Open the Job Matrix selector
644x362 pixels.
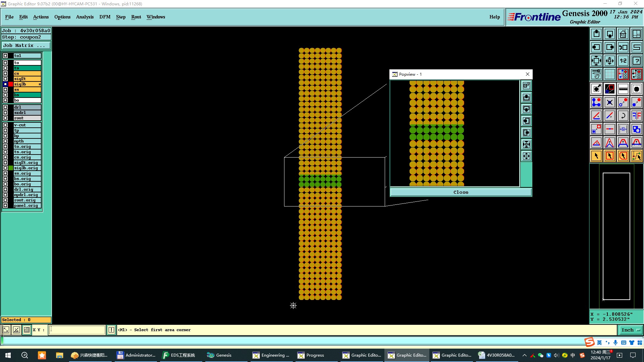[26, 46]
